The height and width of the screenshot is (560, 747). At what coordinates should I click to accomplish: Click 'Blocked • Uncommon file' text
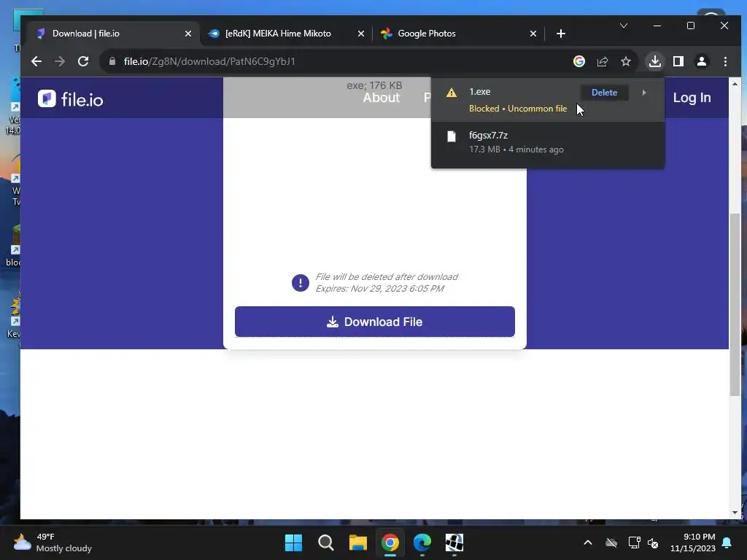point(518,109)
